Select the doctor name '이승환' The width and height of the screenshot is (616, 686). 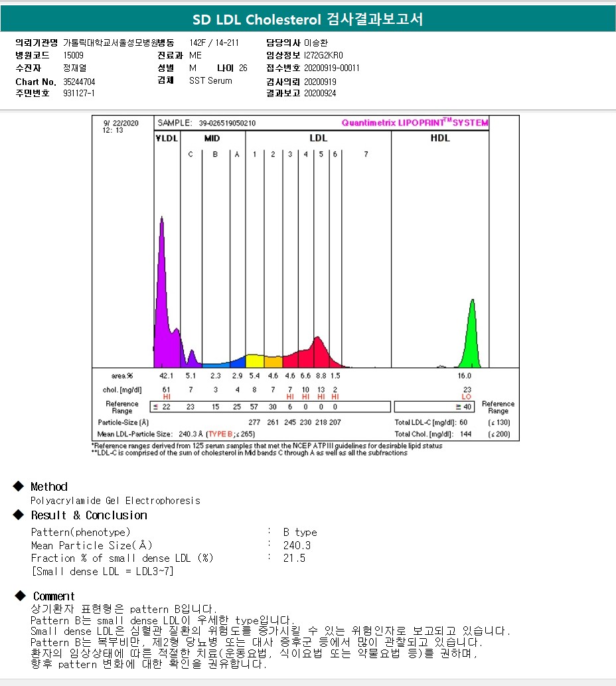tap(316, 43)
